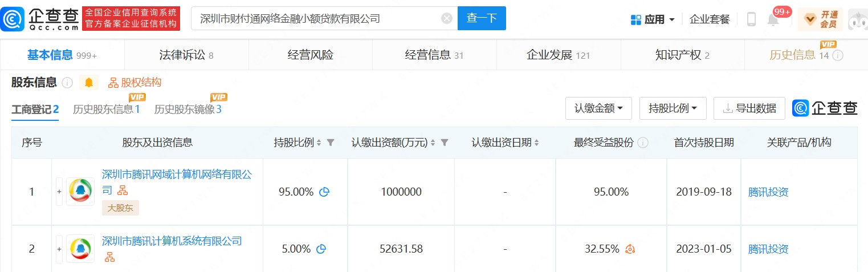Sort by 认缴出资日期 column arrows
The height and width of the screenshot is (272, 868).
click(536, 143)
